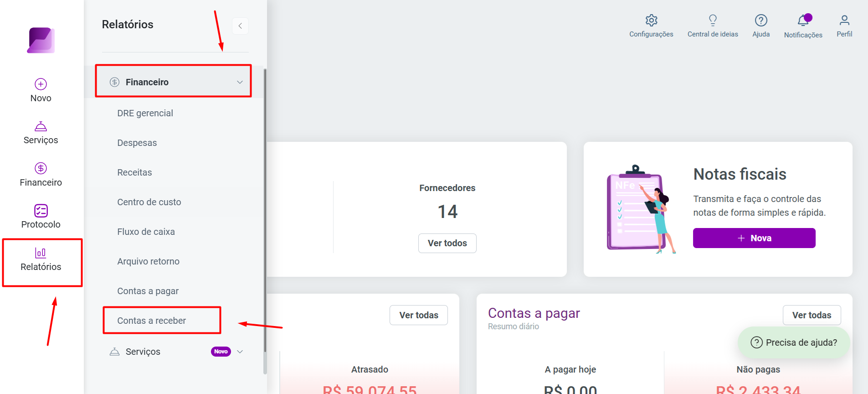Click Ver todas in Contas a pagar card

[812, 315]
